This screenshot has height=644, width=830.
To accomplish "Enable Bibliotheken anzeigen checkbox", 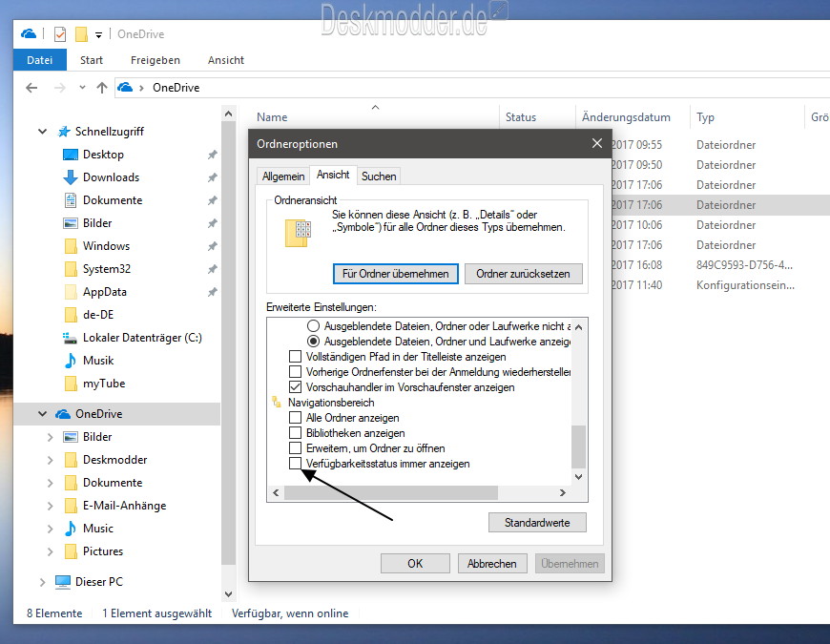I will click(296, 433).
